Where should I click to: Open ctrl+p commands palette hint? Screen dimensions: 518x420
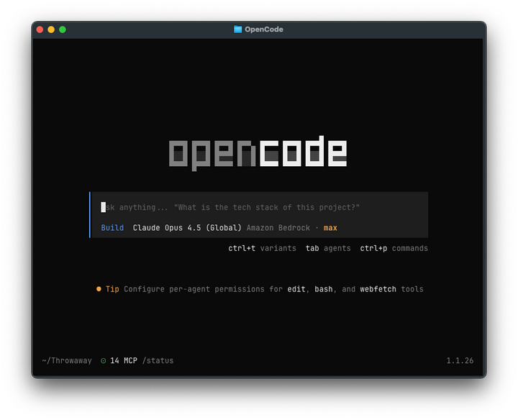394,248
